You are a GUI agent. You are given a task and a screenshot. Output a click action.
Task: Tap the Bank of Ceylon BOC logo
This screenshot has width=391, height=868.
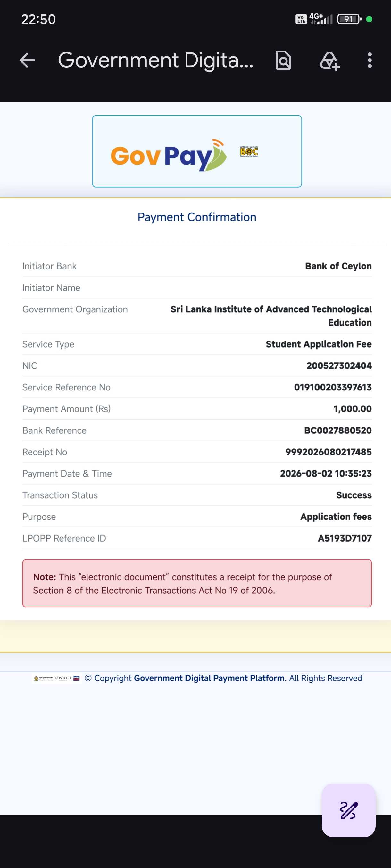pyautogui.click(x=249, y=151)
